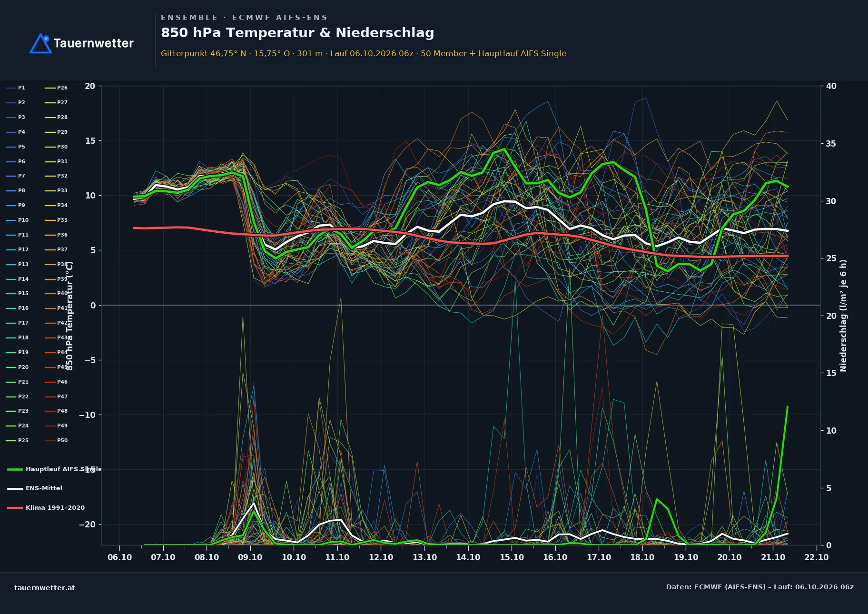
Task: Select the 30 tick on the Niederschlag axis
Action: 831,201
